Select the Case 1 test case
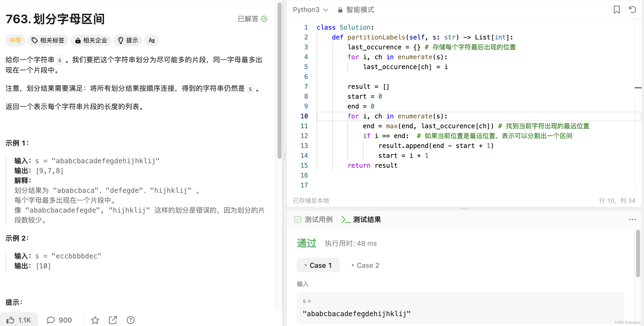This screenshot has width=644, height=326. pos(318,265)
